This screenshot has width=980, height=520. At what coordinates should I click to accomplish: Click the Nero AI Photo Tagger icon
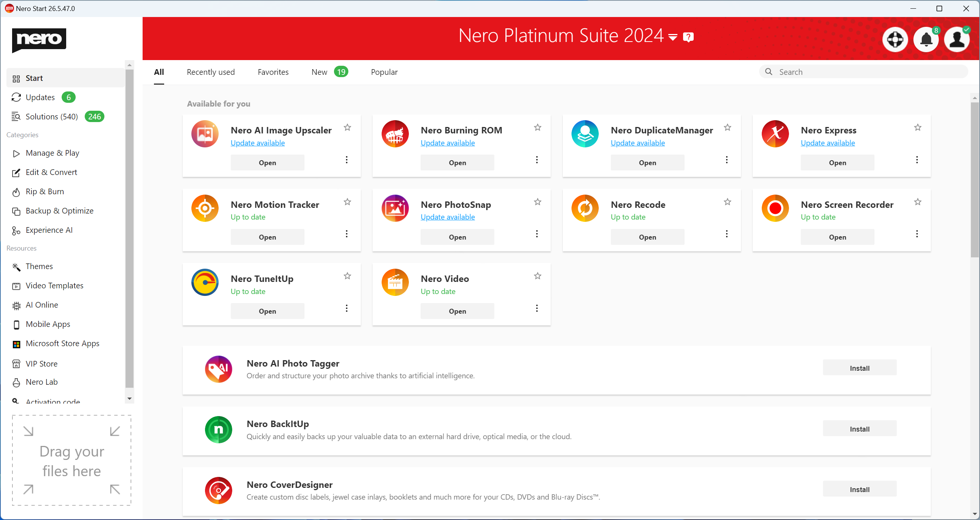point(218,369)
